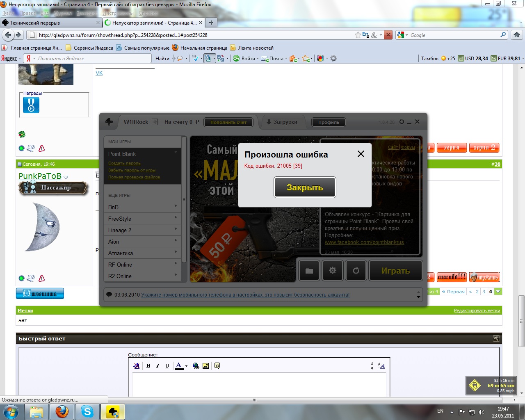525x420 pixels.
Task: Click the Форум link in launcher news
Action: point(408,147)
